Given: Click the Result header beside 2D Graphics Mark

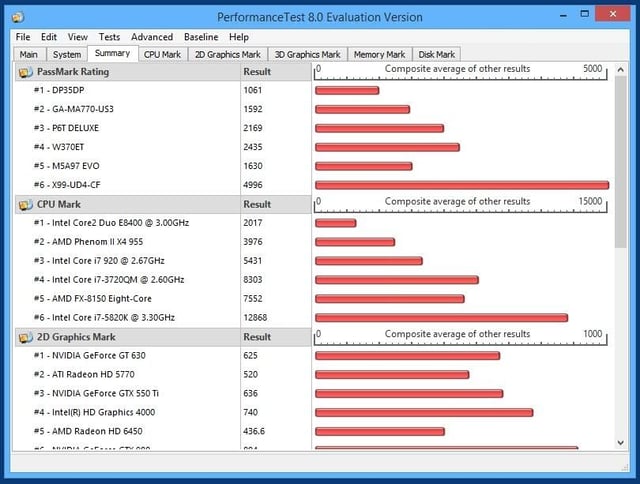Looking at the screenshot, I should pyautogui.click(x=276, y=337).
